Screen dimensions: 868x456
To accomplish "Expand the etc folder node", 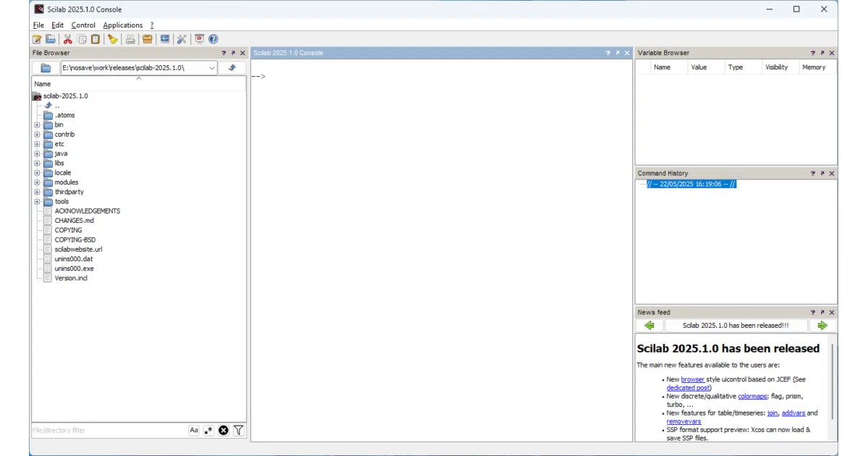I will coord(37,144).
